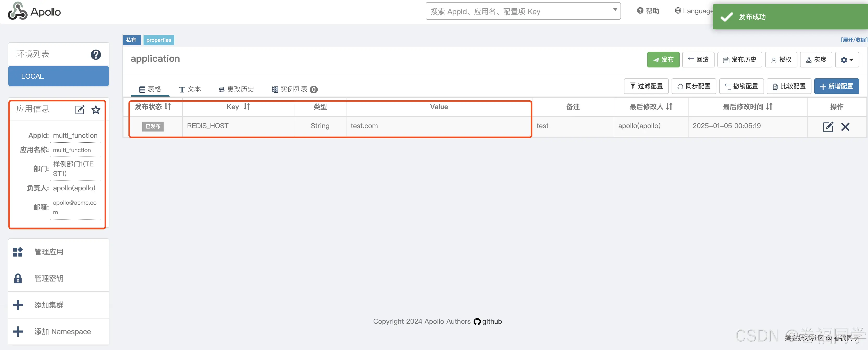This screenshot has width=868, height=350.
Task: Switch to the 更改历史 tab
Action: tap(236, 89)
